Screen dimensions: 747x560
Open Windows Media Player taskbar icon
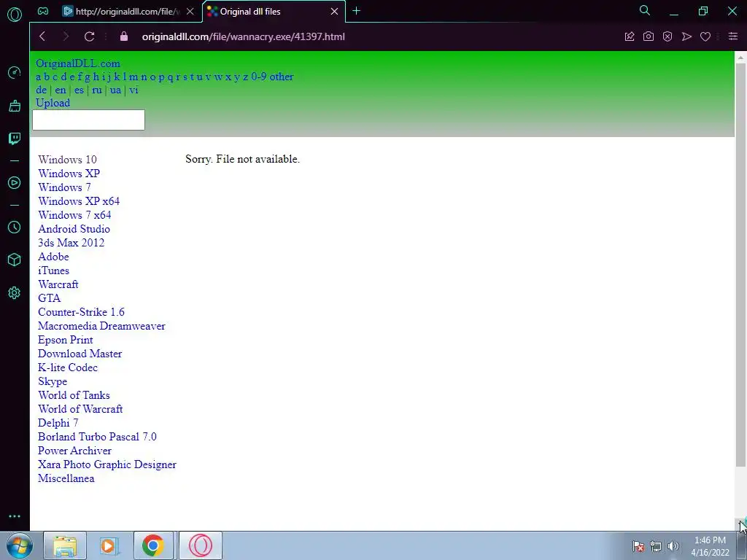click(x=109, y=545)
